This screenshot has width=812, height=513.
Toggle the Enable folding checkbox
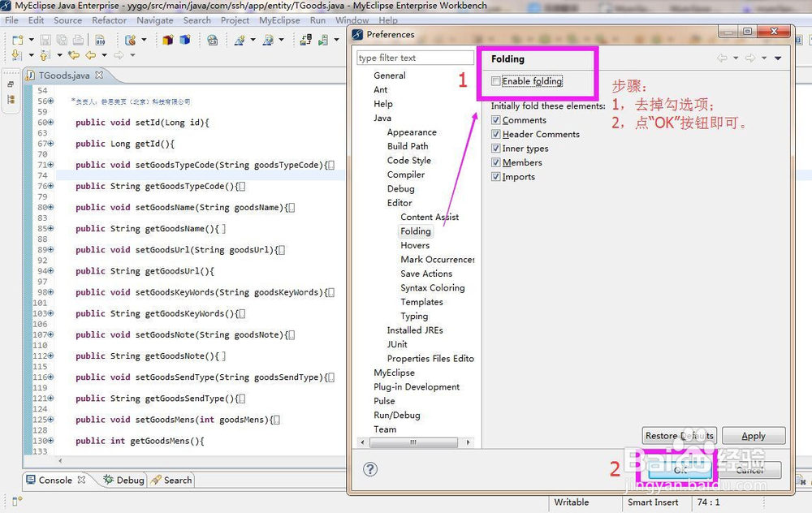495,81
